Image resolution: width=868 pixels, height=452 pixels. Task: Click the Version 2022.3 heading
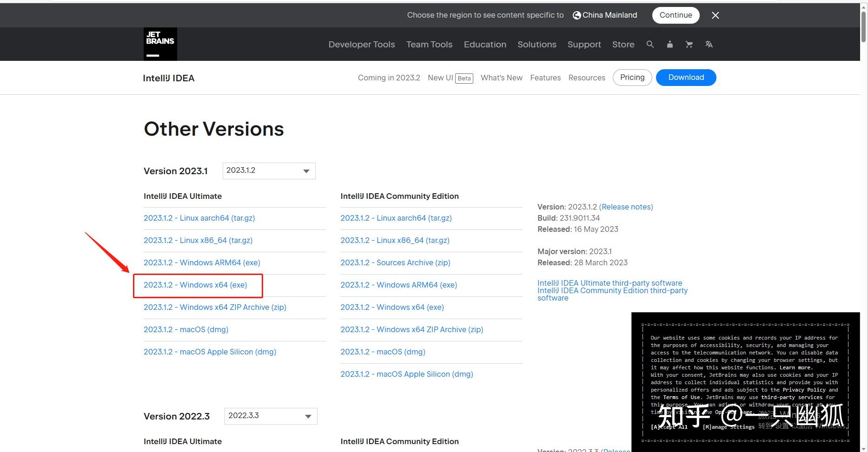177,416
